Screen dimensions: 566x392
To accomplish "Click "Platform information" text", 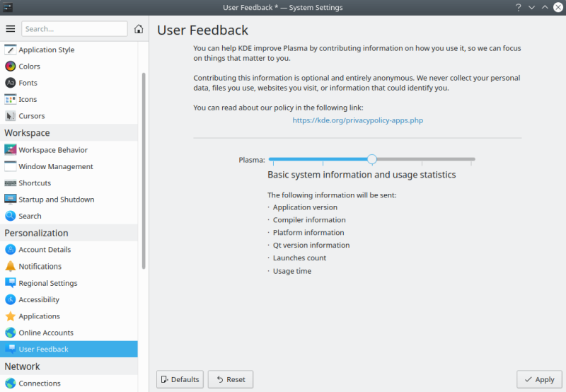I will 308,233.
